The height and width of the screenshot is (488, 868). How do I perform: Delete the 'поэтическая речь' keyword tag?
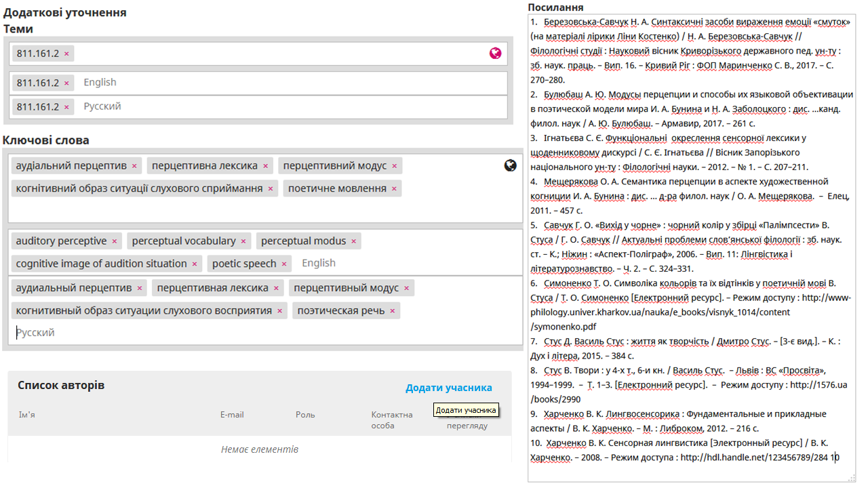coord(393,311)
